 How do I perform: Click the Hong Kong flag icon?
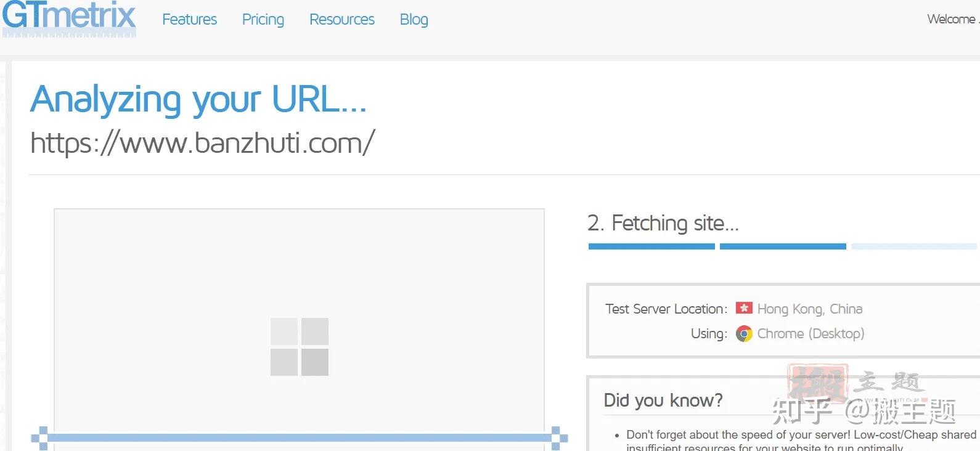point(744,308)
